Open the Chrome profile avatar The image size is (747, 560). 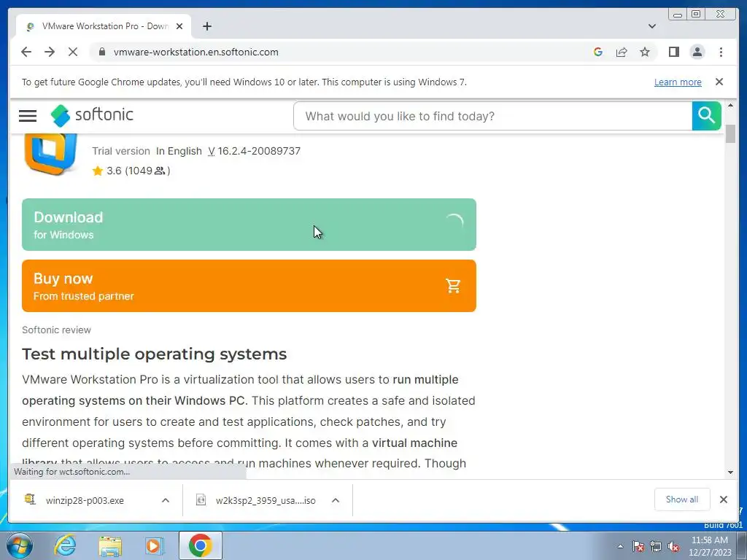(697, 52)
